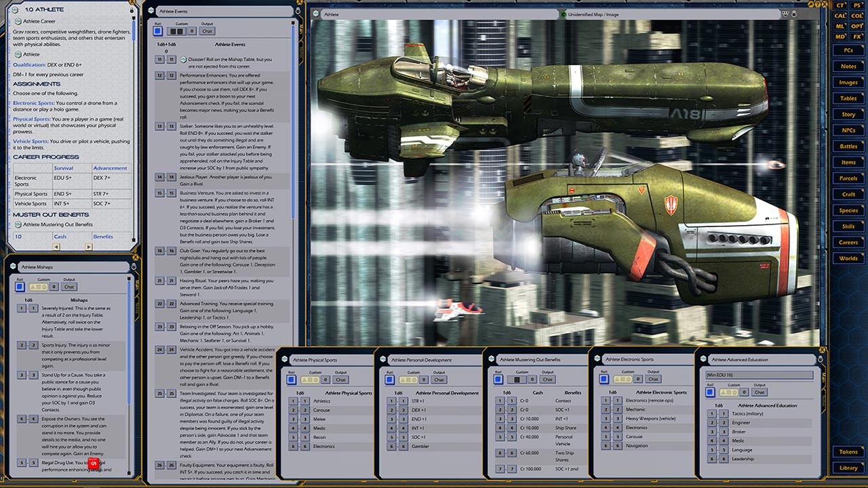Open the Tokens bag from the sidebar

[847, 450]
